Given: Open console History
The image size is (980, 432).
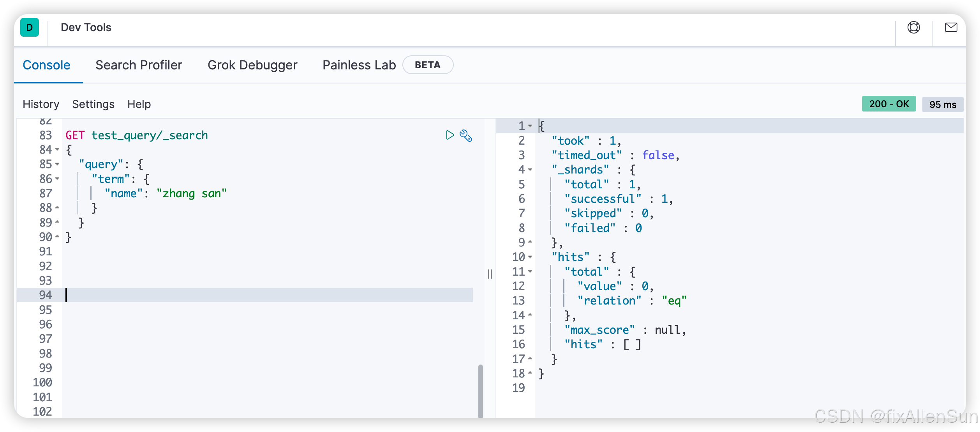Looking at the screenshot, I should click(x=41, y=104).
